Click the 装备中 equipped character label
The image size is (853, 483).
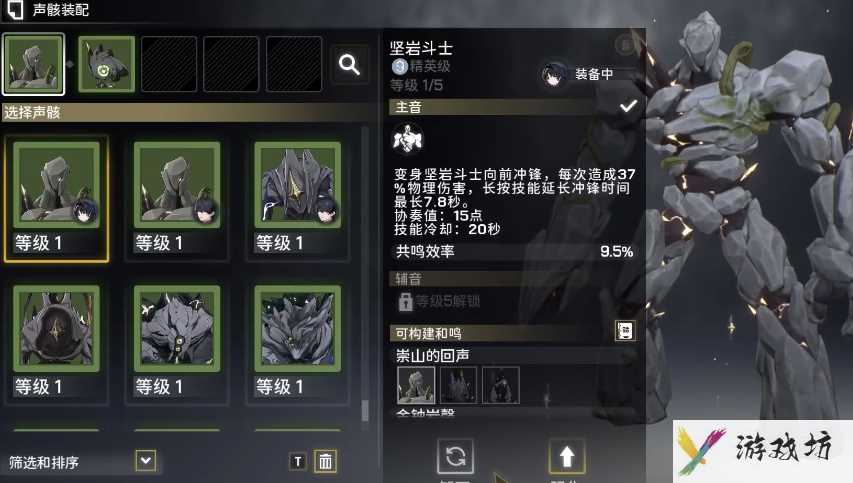[594, 74]
